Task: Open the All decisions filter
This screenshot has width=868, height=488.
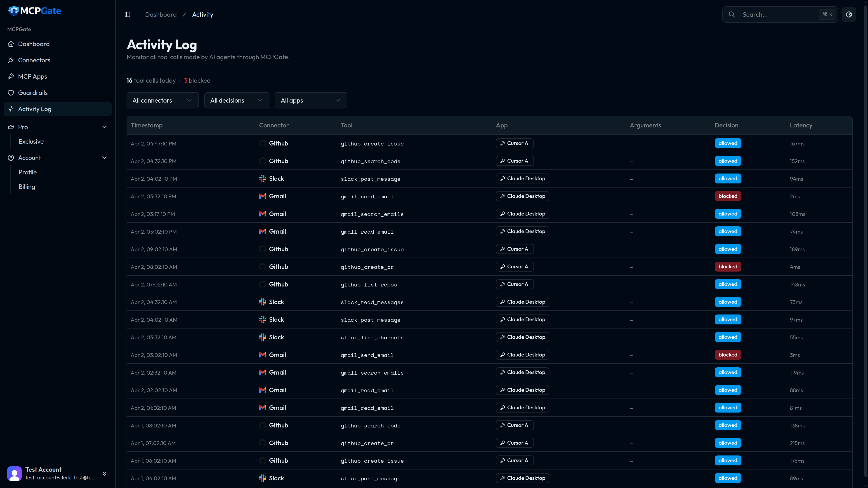Action: pyautogui.click(x=236, y=100)
